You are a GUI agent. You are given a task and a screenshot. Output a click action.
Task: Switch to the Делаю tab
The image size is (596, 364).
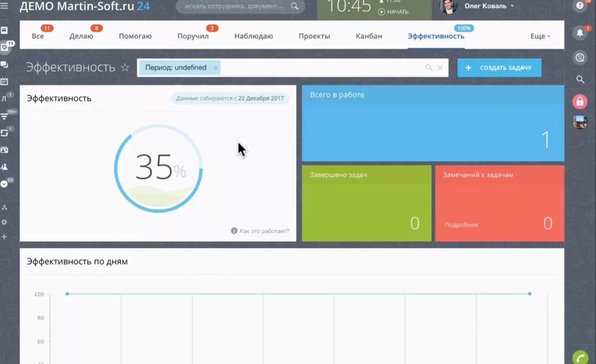click(81, 36)
